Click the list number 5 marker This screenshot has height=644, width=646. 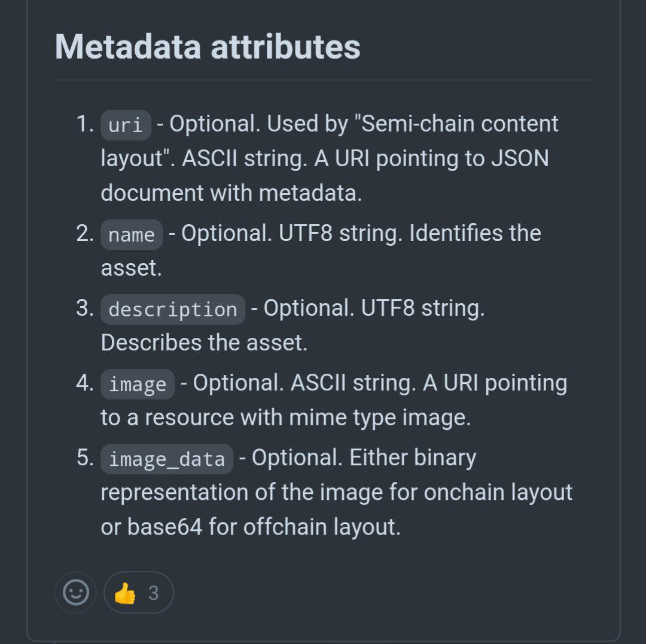point(86,457)
